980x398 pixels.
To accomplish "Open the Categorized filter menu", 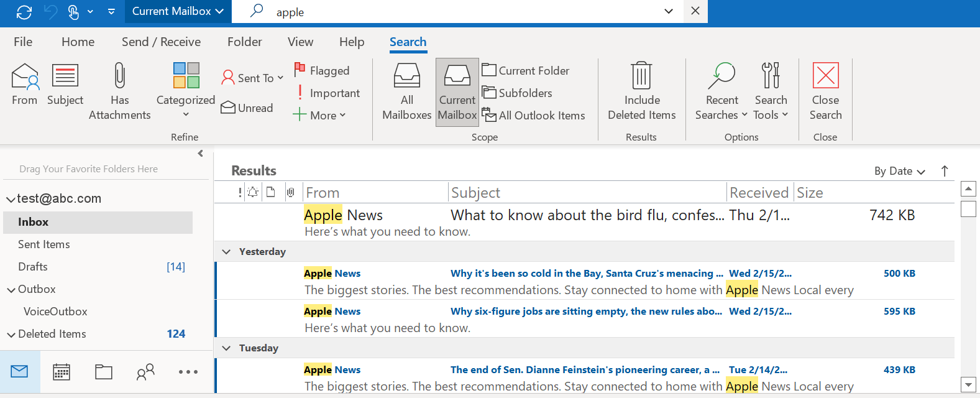I will coord(186,91).
